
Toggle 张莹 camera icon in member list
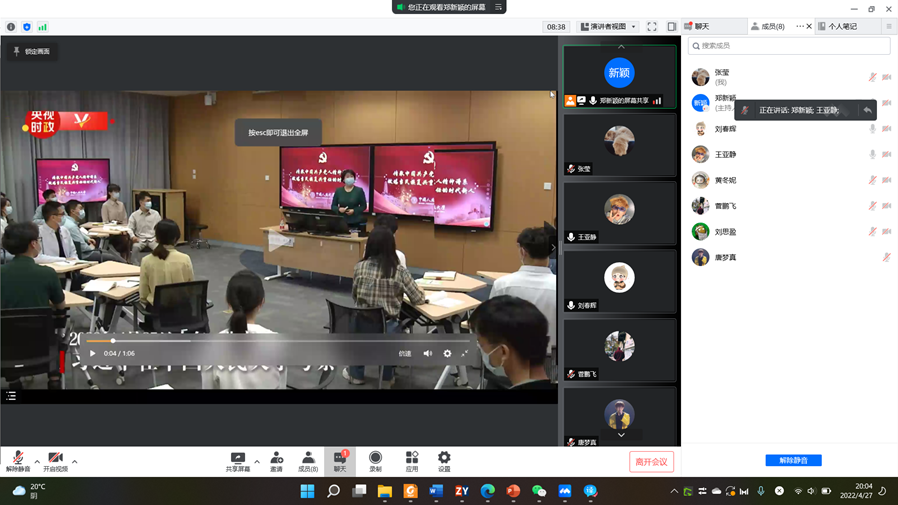click(887, 77)
